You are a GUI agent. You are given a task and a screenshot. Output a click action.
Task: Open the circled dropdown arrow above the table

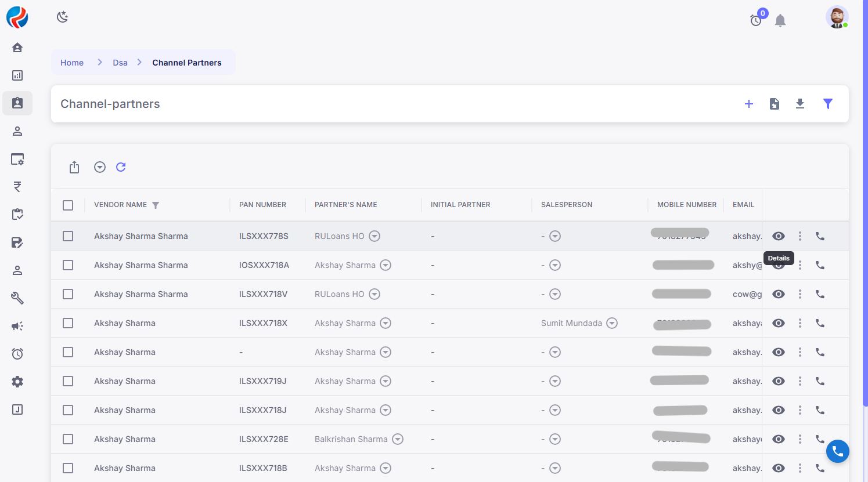coord(100,167)
